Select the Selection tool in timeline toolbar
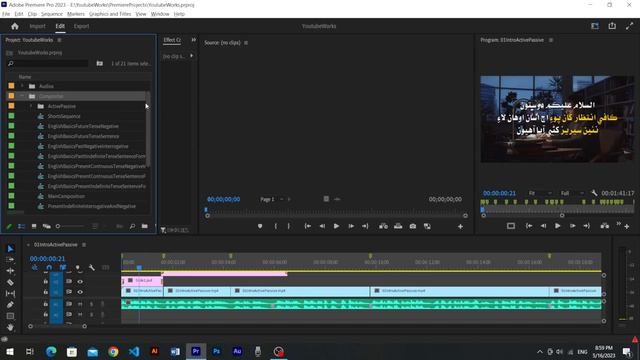640x360 pixels. [x=11, y=249]
